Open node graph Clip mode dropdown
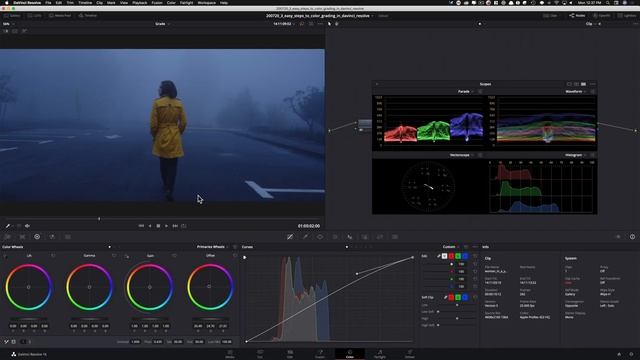Screen dimensions: 640x360 591,24
